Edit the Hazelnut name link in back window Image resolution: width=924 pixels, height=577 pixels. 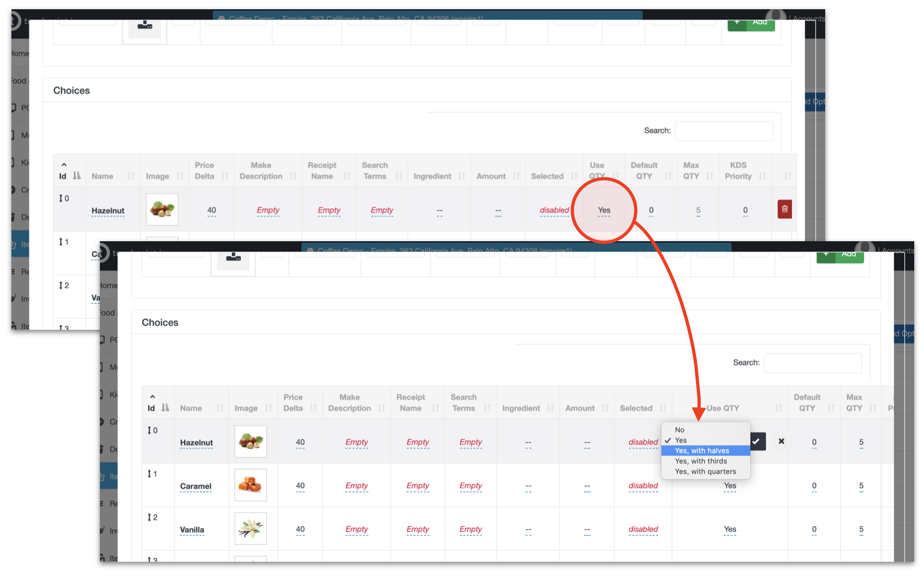coord(107,211)
